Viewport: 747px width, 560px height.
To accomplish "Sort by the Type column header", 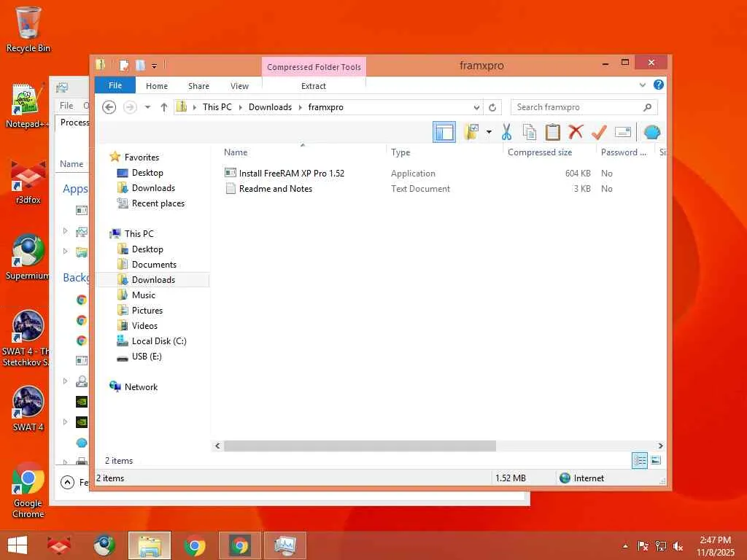I will [x=400, y=152].
